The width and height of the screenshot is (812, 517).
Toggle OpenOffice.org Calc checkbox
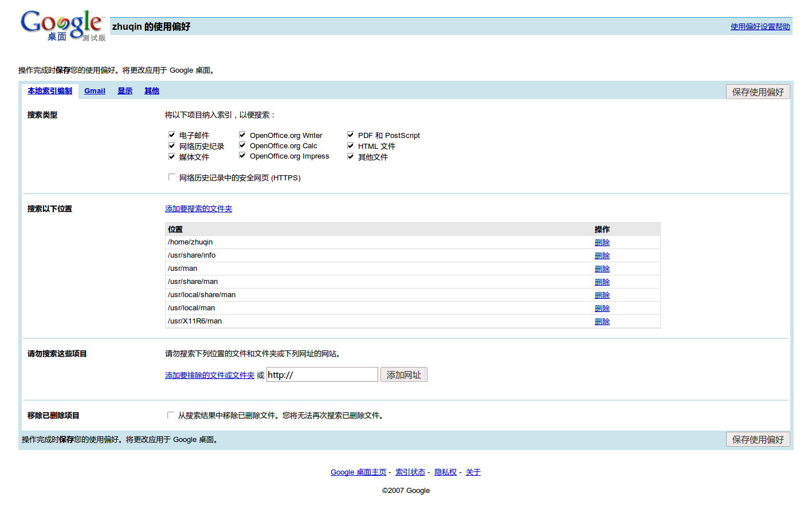pyautogui.click(x=242, y=145)
